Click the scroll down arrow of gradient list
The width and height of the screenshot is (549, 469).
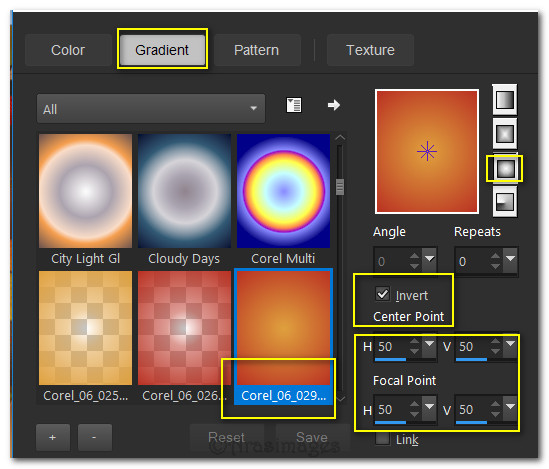tap(340, 398)
